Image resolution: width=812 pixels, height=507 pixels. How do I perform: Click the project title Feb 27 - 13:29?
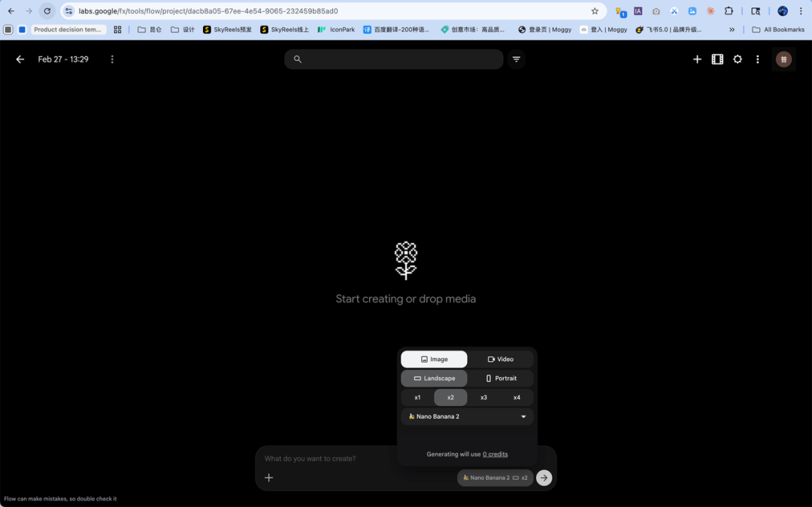coord(63,59)
